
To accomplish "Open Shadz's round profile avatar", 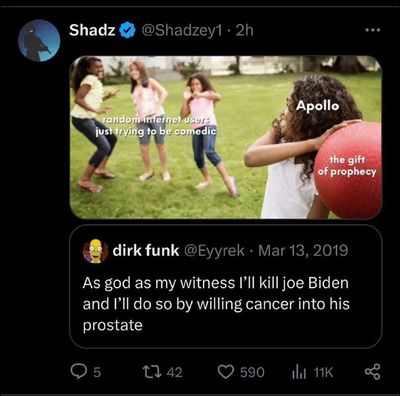I will tap(39, 40).
